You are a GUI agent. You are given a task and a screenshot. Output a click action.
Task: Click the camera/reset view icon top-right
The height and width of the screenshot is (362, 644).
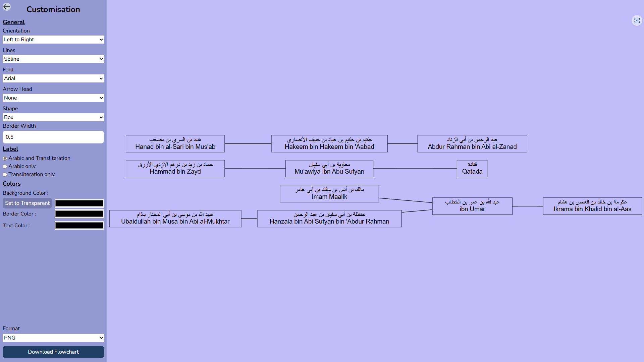(637, 21)
